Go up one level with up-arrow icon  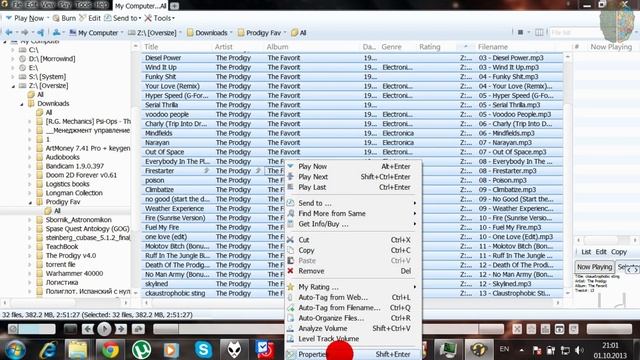pyautogui.click(x=40, y=33)
